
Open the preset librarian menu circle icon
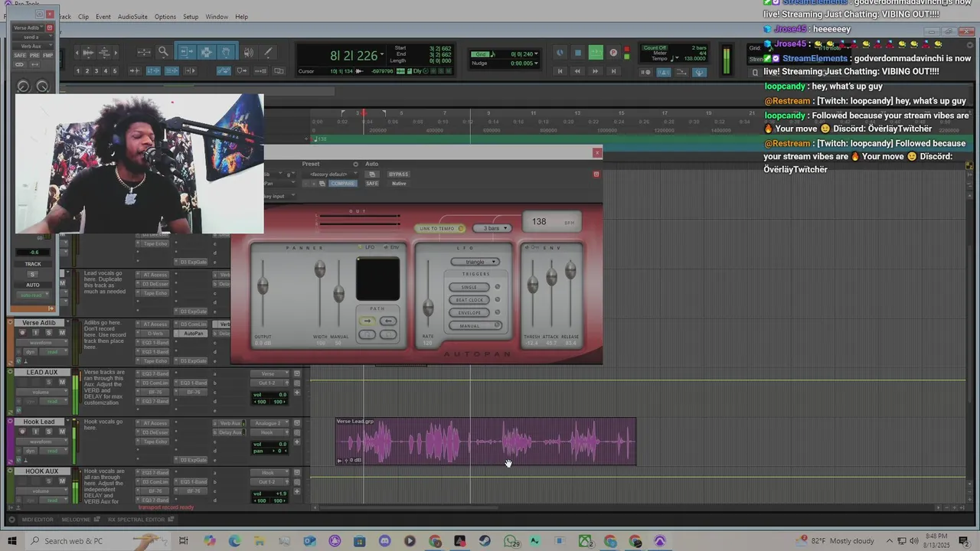pos(355,164)
